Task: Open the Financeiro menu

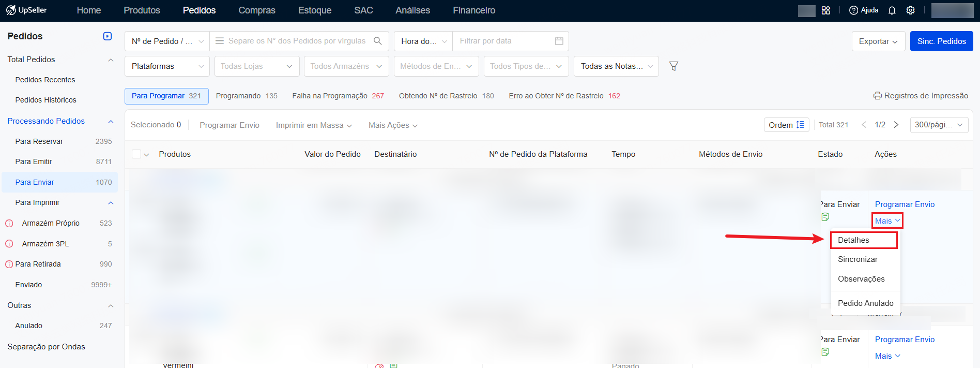Action: click(474, 10)
